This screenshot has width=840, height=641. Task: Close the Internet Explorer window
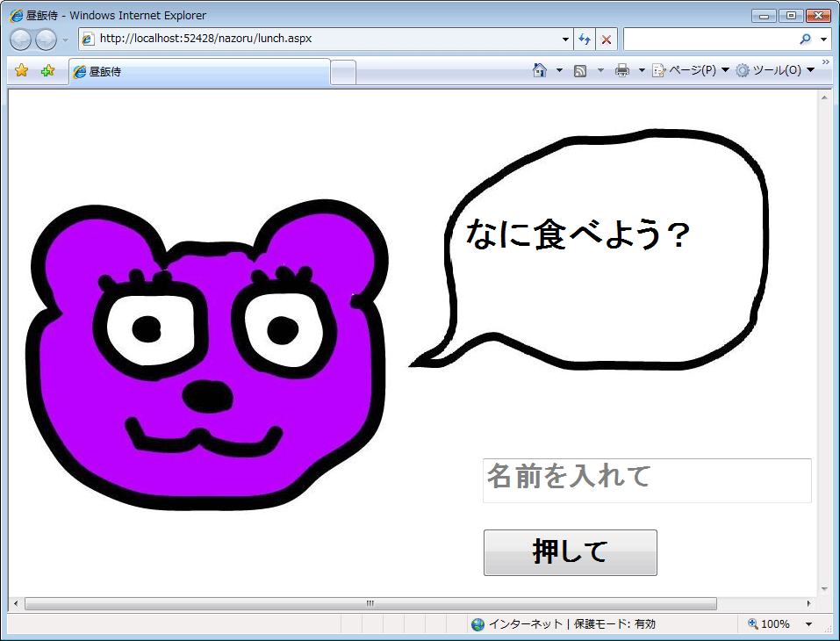pyautogui.click(x=818, y=16)
